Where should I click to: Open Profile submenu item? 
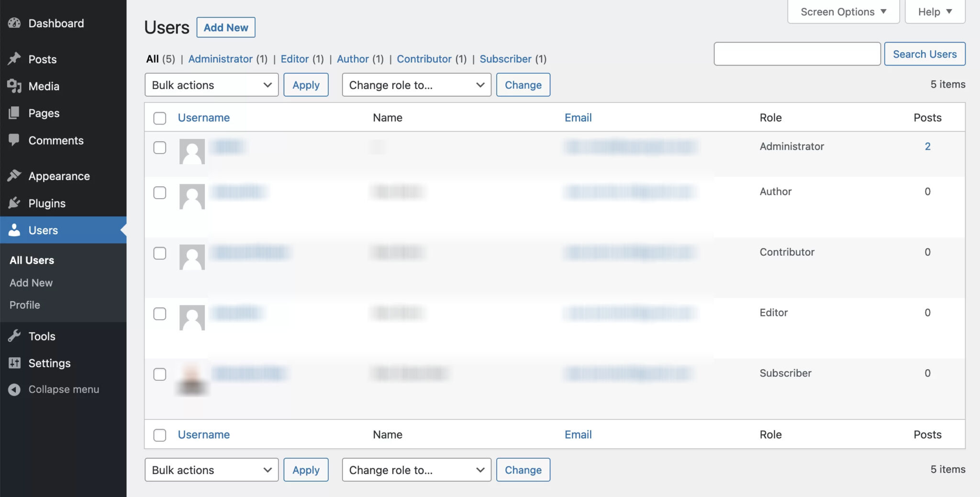(25, 305)
